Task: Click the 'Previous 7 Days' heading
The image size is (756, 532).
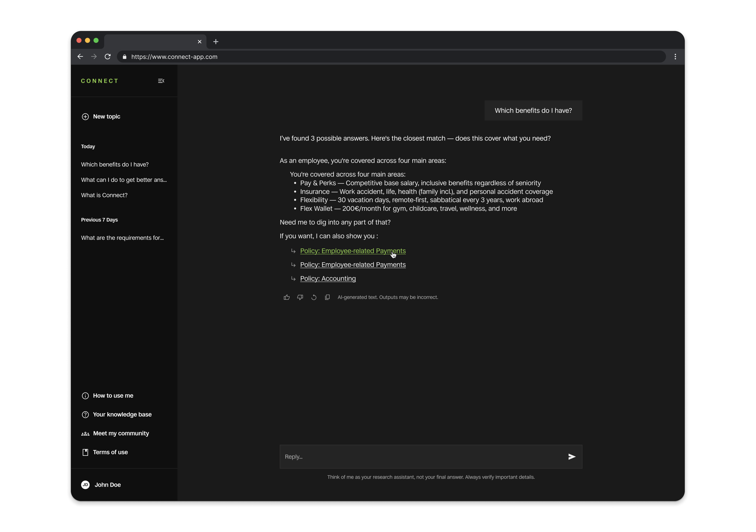Action: tap(99, 220)
